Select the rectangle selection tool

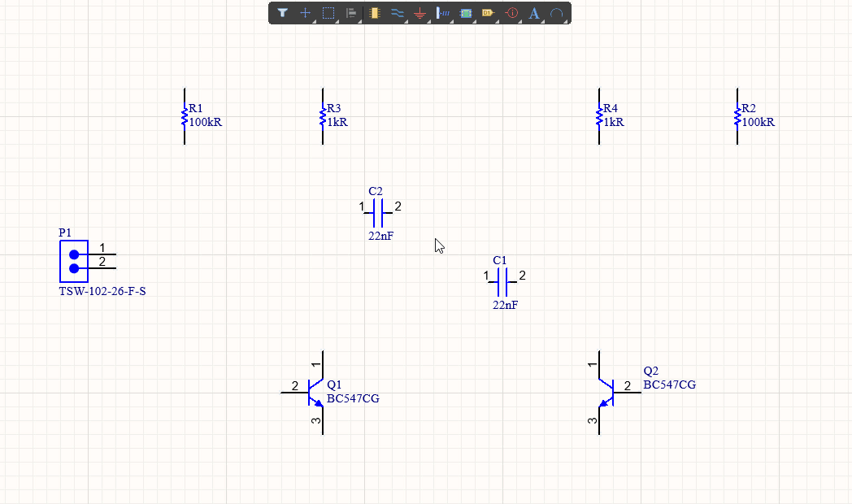point(328,13)
